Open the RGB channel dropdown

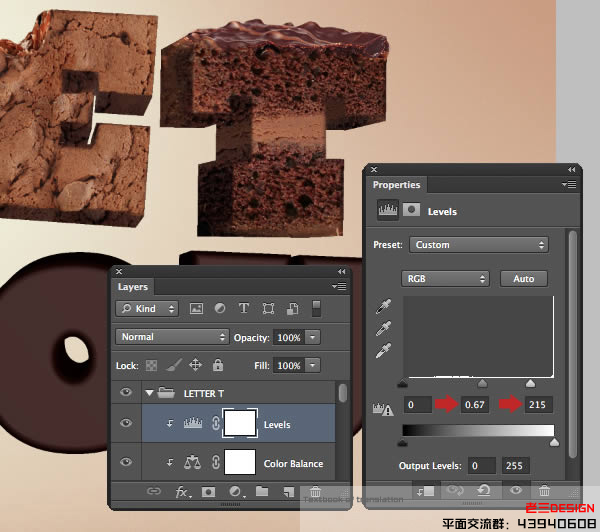click(445, 279)
